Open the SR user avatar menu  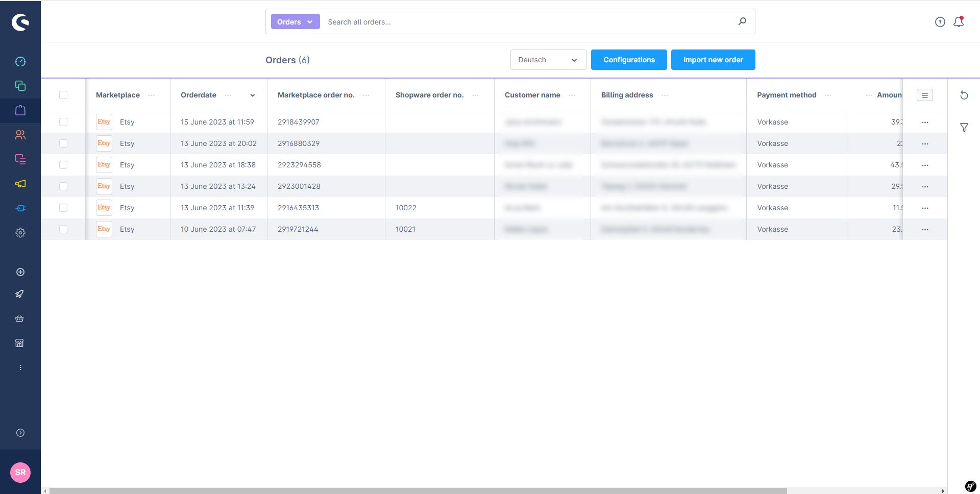click(x=20, y=473)
